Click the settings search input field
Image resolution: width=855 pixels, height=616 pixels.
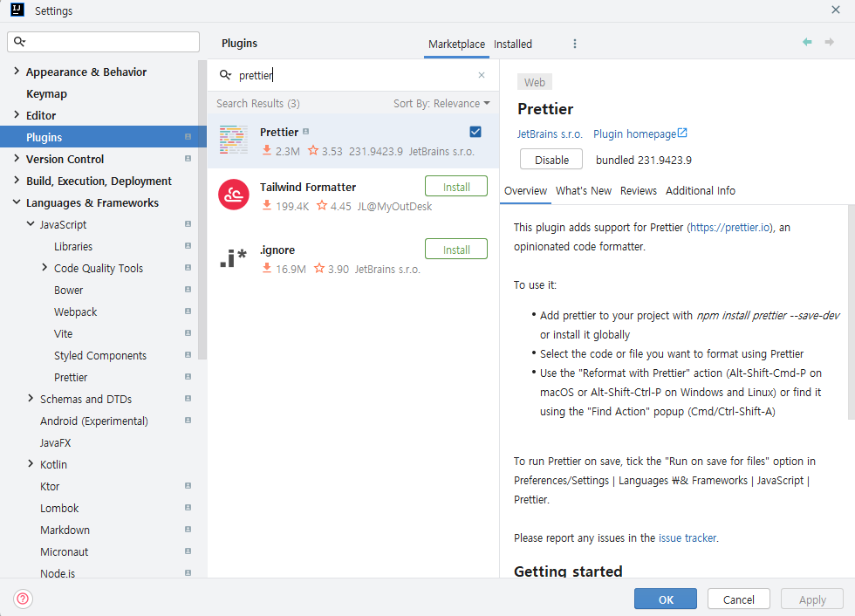[x=104, y=42]
